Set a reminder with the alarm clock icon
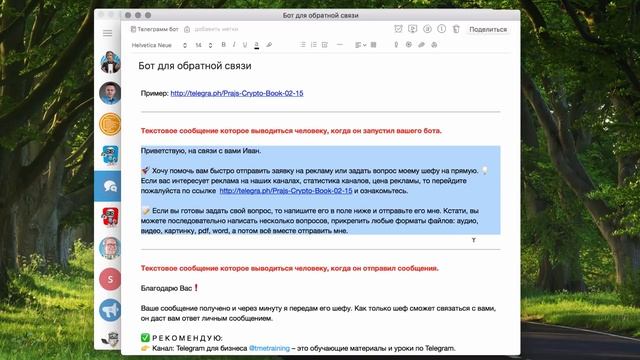This screenshot has width=640, height=360. 398,29
